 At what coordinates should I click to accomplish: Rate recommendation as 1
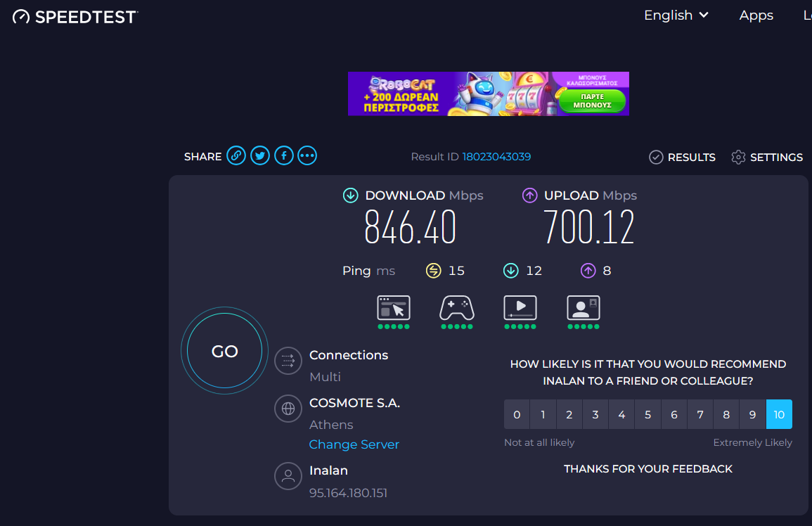point(543,414)
